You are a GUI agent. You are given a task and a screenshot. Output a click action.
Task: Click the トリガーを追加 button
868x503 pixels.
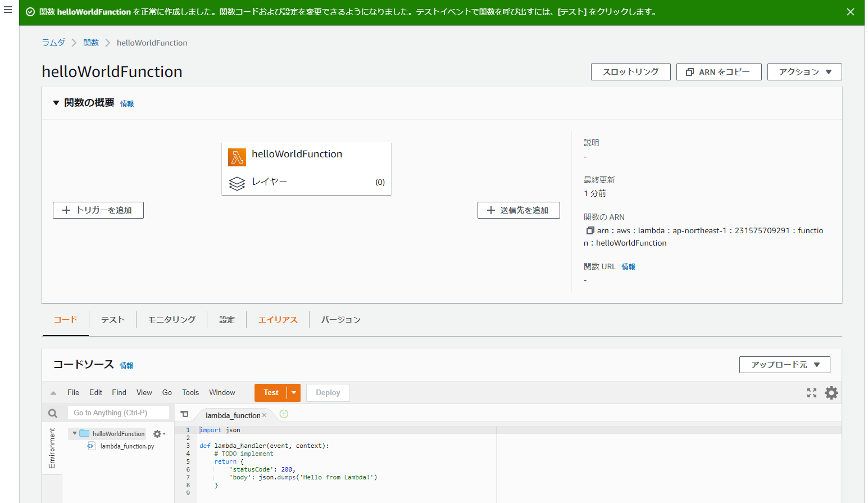coord(98,210)
